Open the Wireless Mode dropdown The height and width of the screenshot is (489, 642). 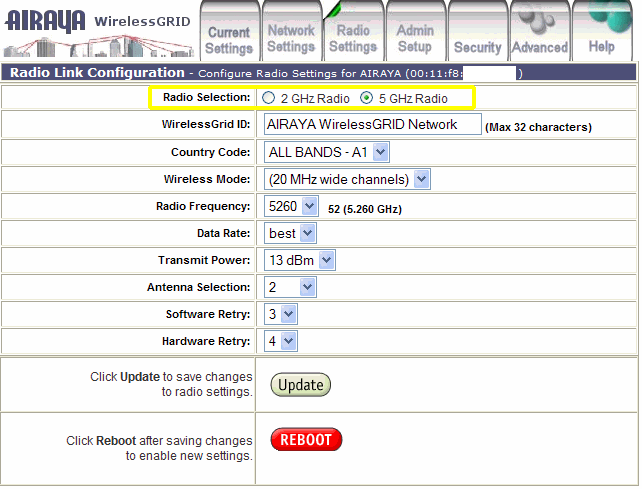coord(347,179)
